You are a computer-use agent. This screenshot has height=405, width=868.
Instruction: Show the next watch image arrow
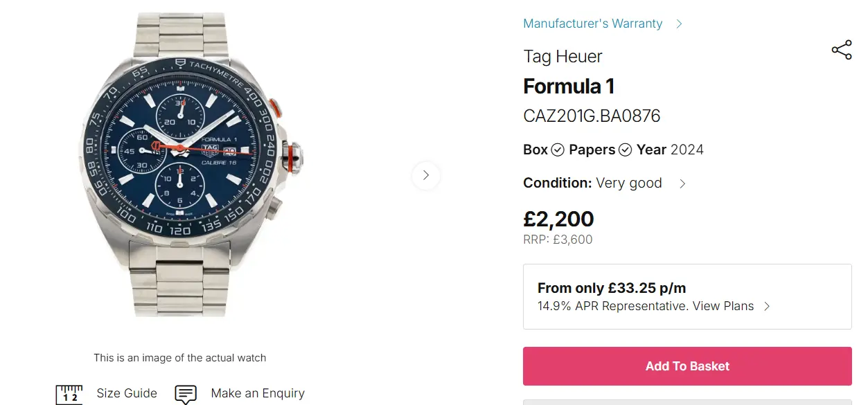tap(425, 176)
